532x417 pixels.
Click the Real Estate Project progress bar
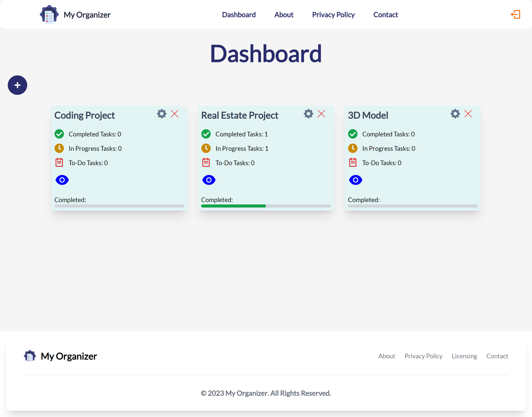[x=266, y=206]
